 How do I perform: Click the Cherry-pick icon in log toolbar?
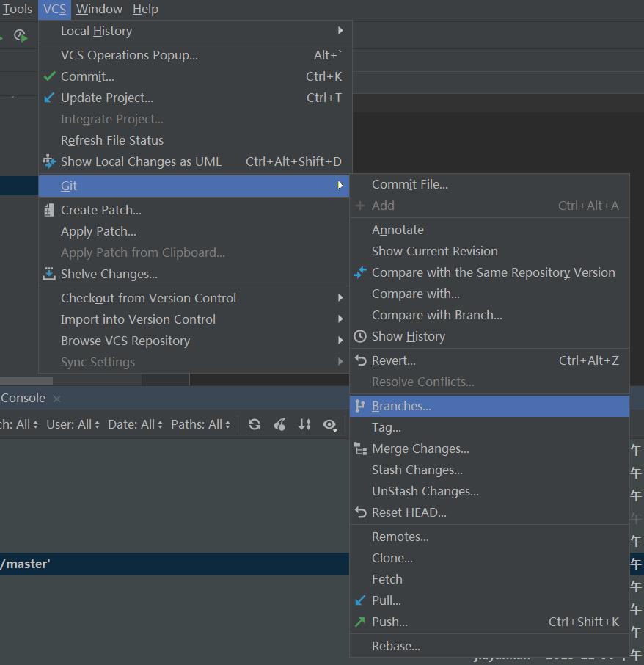pos(279,424)
